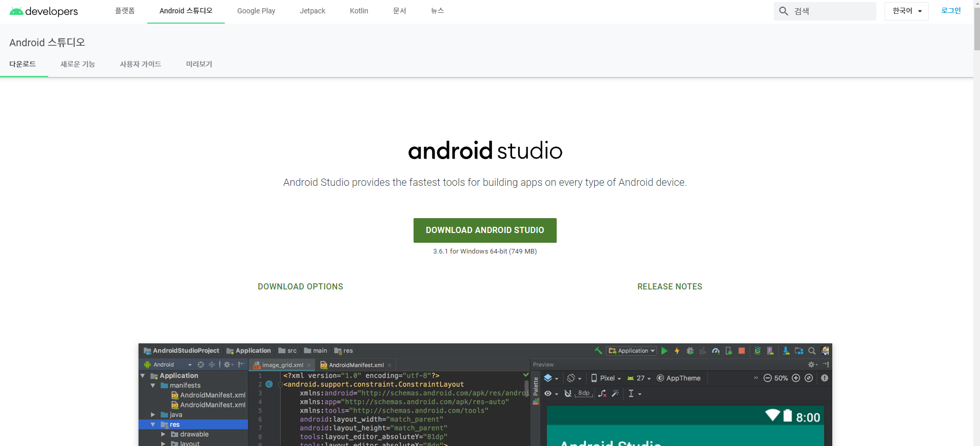Click the zoom out minus icon in Preview
Image resolution: width=980 pixels, height=446 pixels.
click(x=768, y=378)
